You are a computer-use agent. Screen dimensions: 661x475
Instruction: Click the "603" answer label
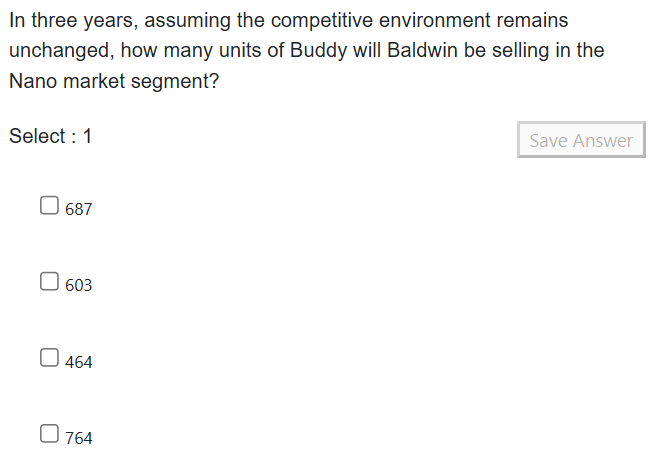click(79, 285)
